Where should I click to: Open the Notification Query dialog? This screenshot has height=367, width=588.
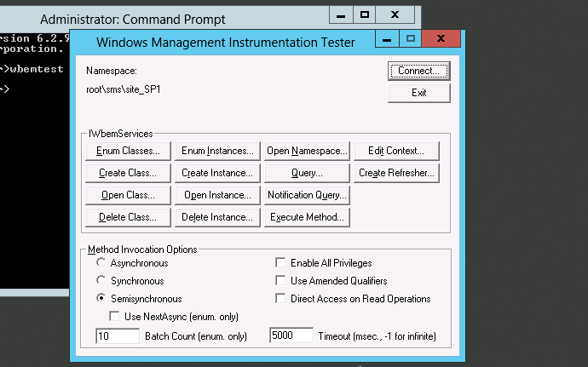(x=307, y=195)
